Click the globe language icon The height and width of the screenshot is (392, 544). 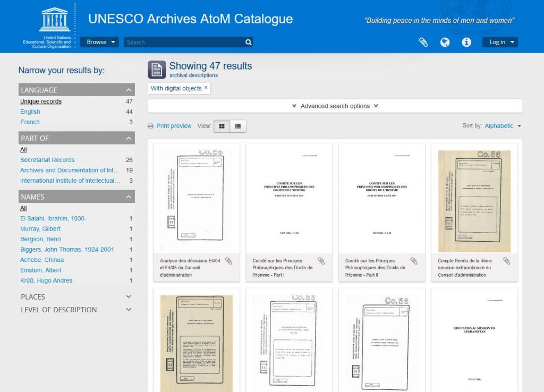445,42
